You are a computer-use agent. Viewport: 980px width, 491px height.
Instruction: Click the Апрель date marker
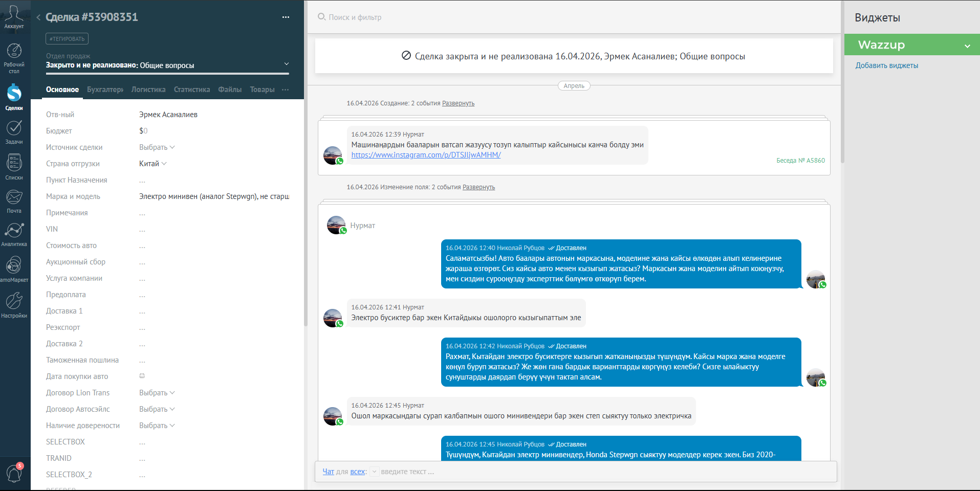coord(574,86)
